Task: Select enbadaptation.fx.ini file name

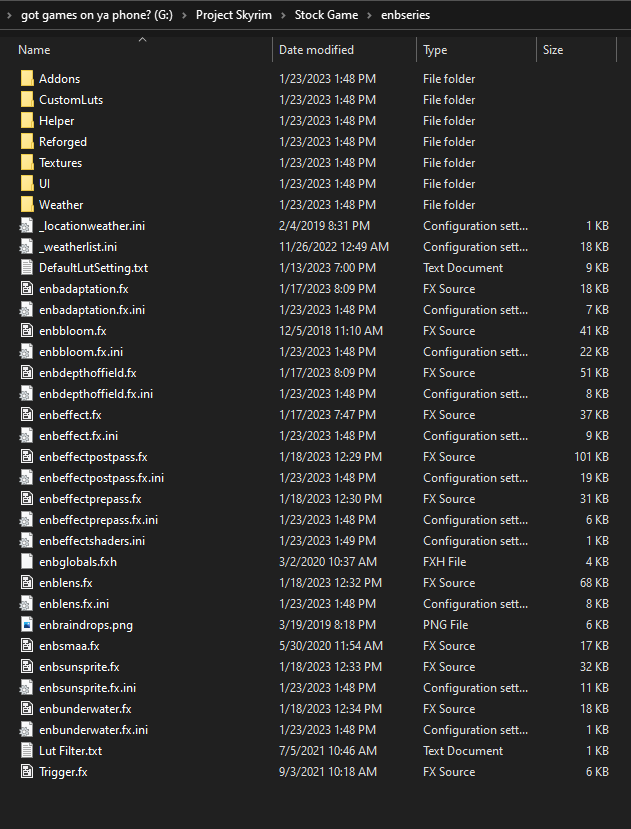Action: 92,310
